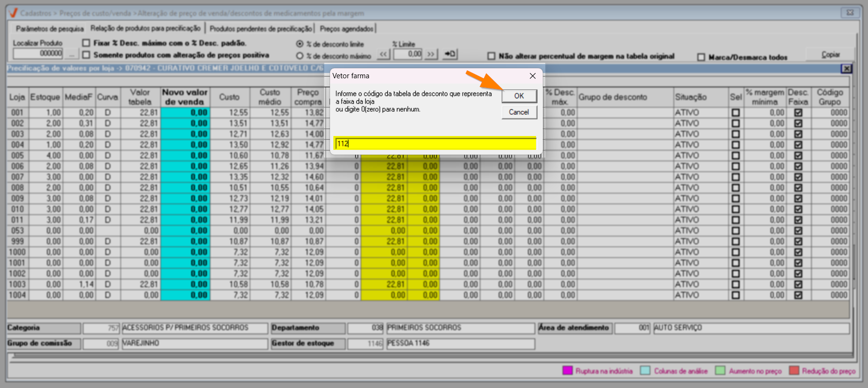Click the Ruptura na indústria magenta swatch
868x388 pixels.
[567, 371]
